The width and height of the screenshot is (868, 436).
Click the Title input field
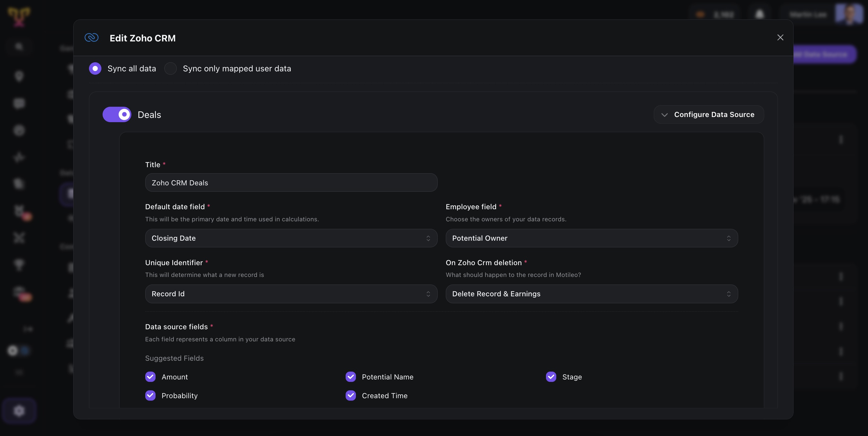(291, 183)
